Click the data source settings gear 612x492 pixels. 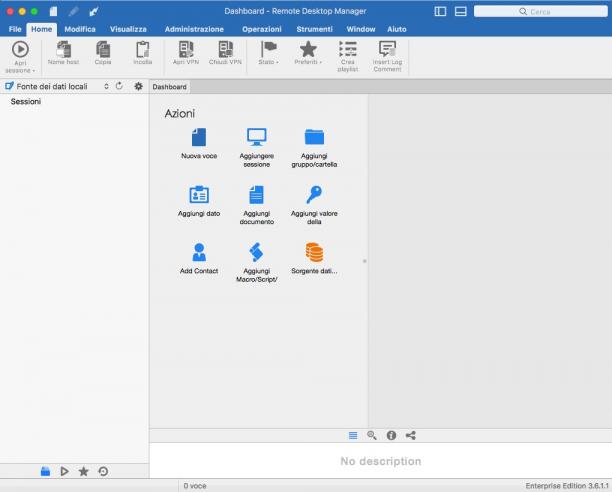(x=139, y=86)
